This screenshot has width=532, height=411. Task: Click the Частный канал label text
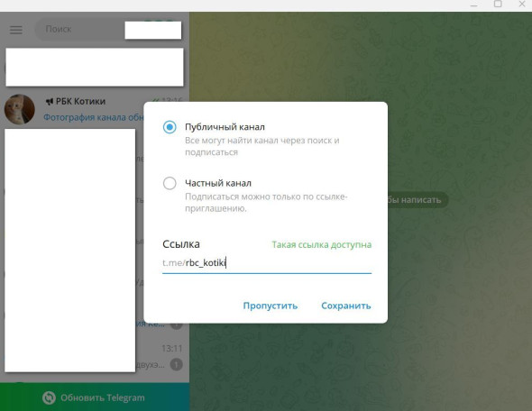pyautogui.click(x=218, y=183)
